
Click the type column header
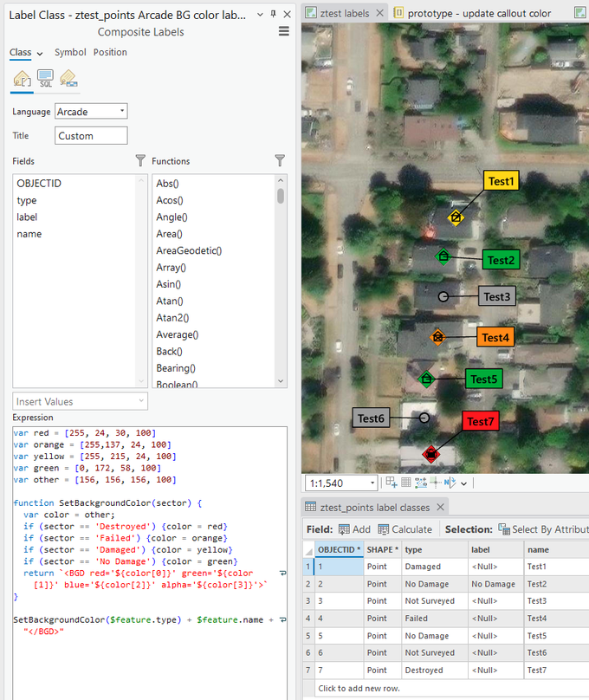pyautogui.click(x=434, y=549)
